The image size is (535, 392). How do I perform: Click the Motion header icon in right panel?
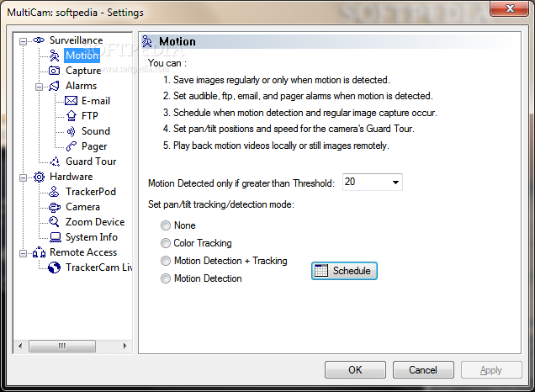click(x=147, y=41)
